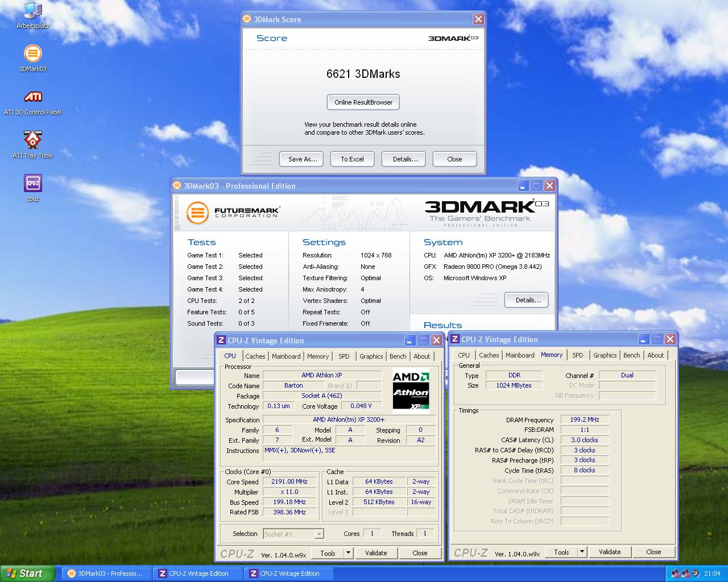Open About tab in right CPU-Z

tap(656, 355)
